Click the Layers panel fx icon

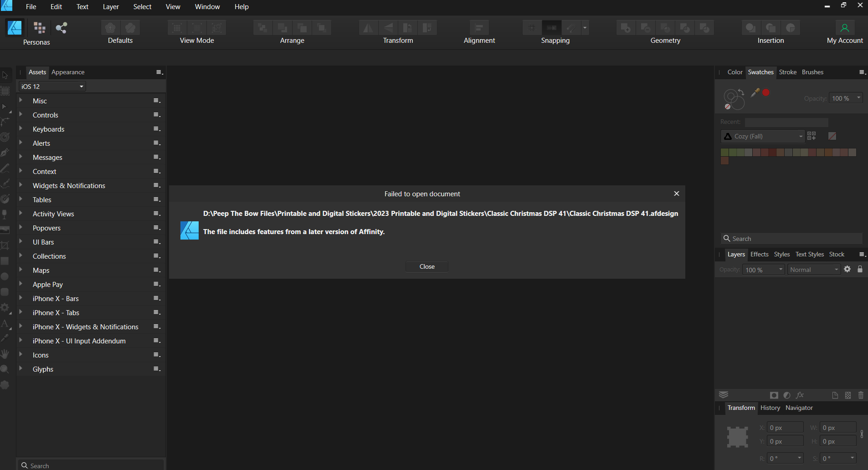point(800,395)
